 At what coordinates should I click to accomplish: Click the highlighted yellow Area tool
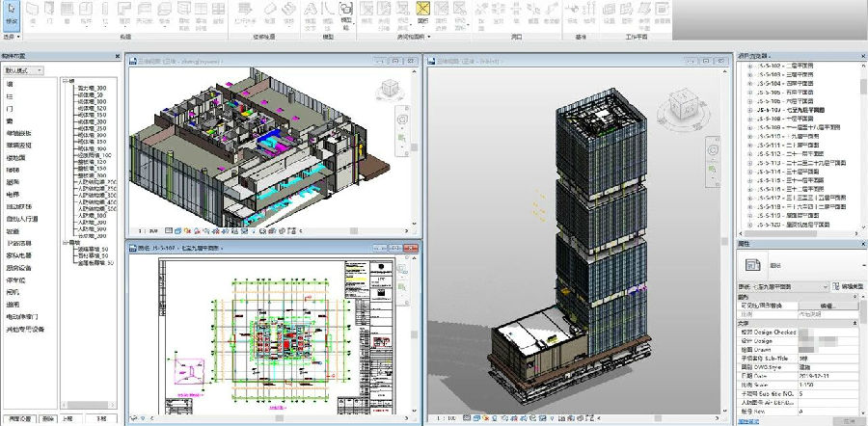[x=422, y=13]
